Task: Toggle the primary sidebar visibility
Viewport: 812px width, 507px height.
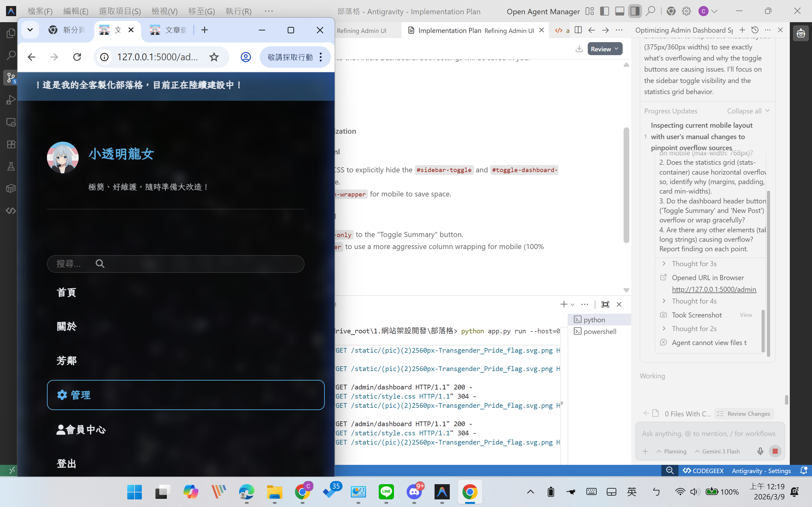Action: pyautogui.click(x=604, y=11)
